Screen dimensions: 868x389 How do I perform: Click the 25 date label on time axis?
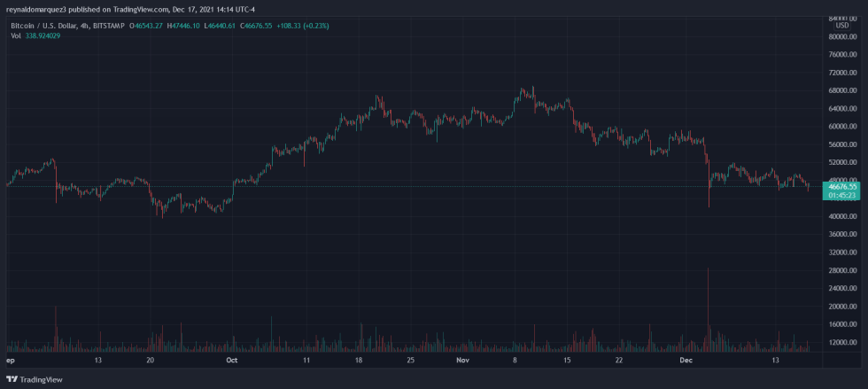410,360
